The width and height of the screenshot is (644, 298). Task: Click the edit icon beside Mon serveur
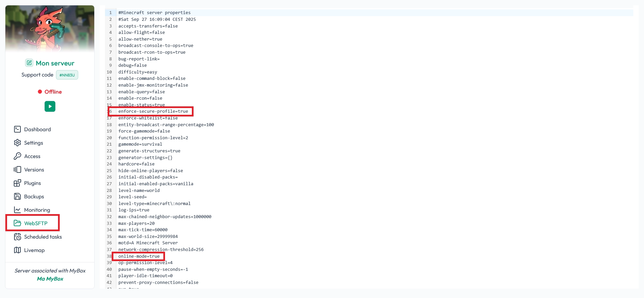(x=29, y=63)
